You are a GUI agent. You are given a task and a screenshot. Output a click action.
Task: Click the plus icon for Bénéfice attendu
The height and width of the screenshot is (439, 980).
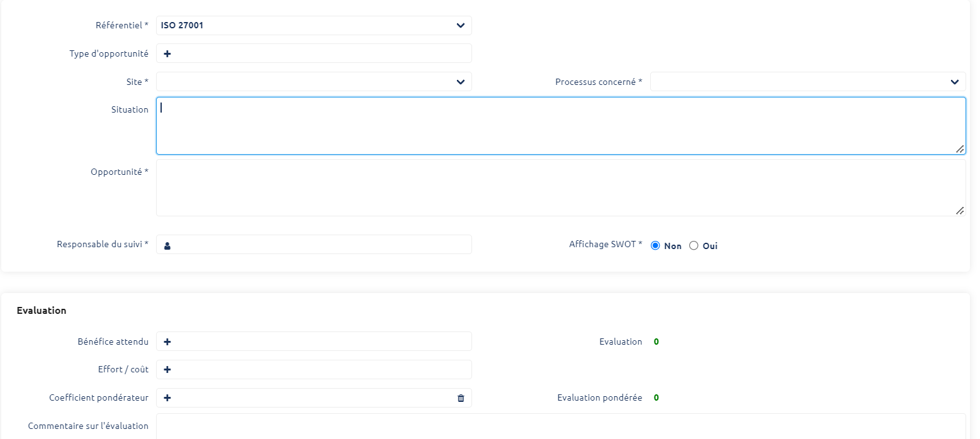point(167,342)
